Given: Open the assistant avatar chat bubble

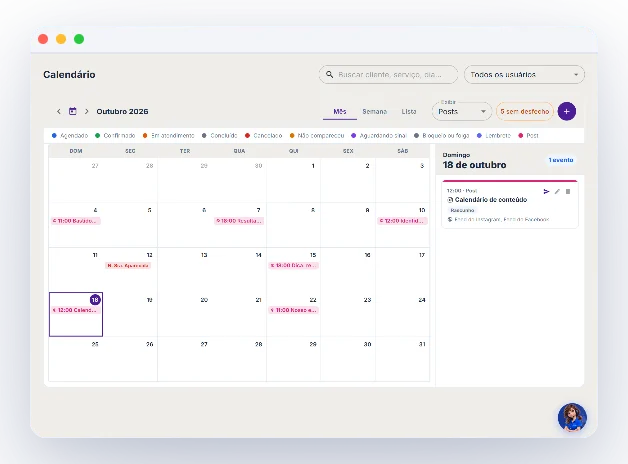Looking at the screenshot, I should click(x=572, y=417).
